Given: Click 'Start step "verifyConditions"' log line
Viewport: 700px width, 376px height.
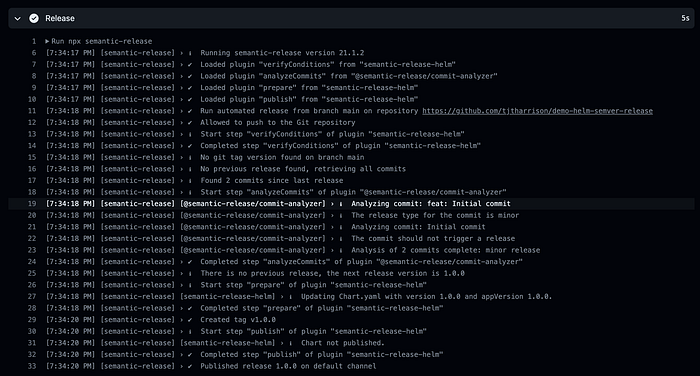Looking at the screenshot, I should pos(332,134).
